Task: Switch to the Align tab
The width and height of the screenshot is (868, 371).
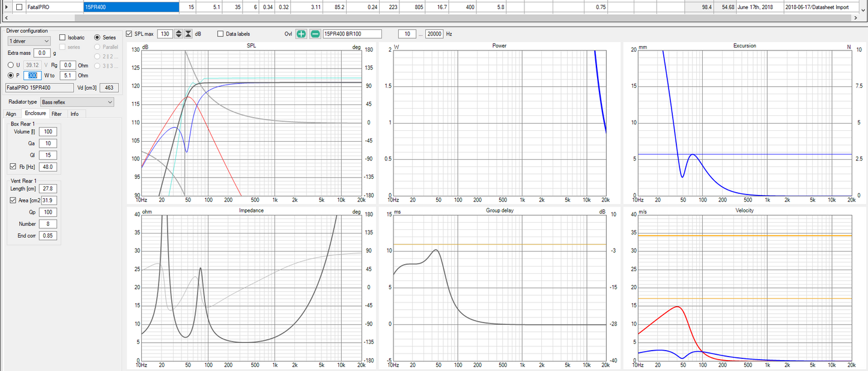Action: pos(11,113)
